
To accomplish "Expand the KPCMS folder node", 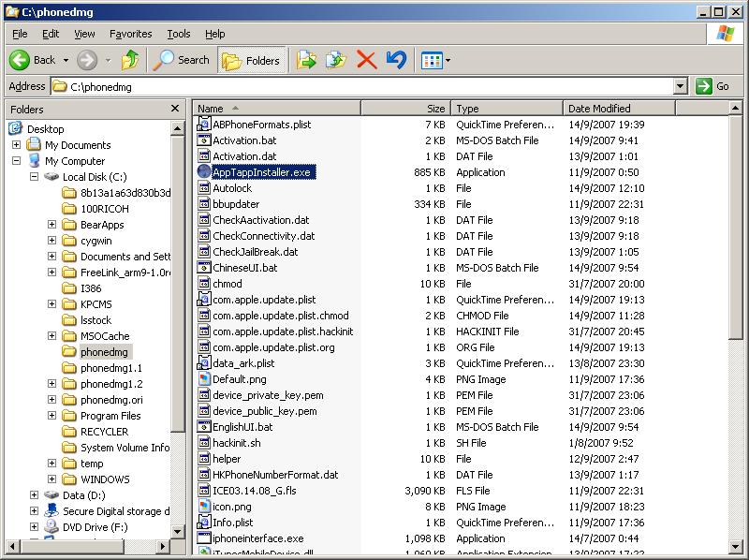I will 51,304.
